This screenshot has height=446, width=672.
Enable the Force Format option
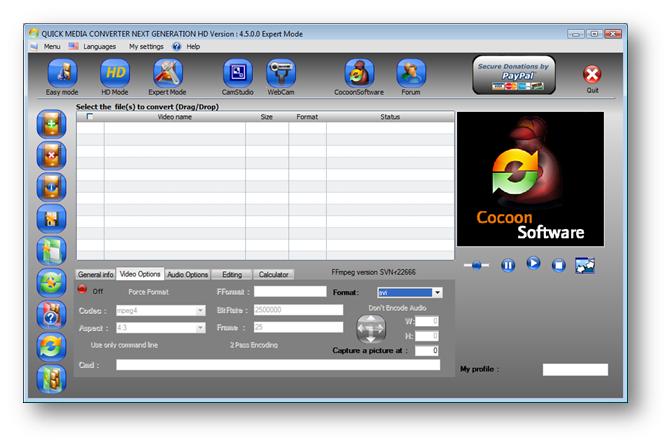[148, 292]
